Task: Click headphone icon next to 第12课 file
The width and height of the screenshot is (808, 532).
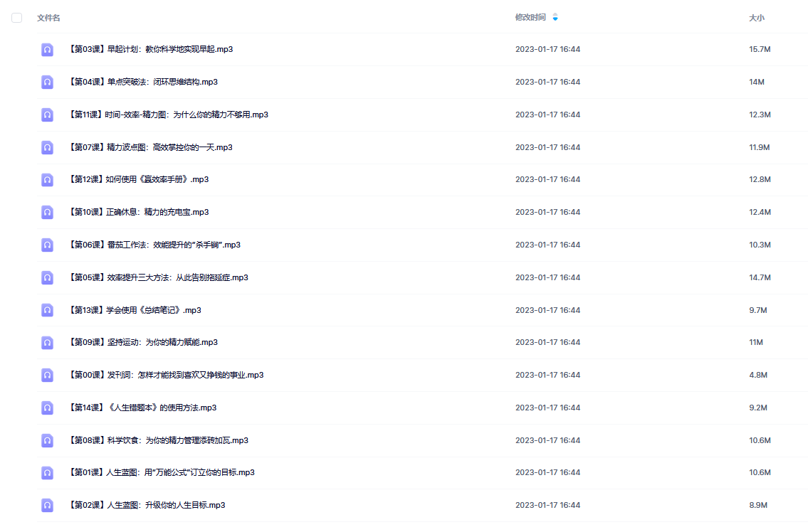Action: pyautogui.click(x=47, y=180)
